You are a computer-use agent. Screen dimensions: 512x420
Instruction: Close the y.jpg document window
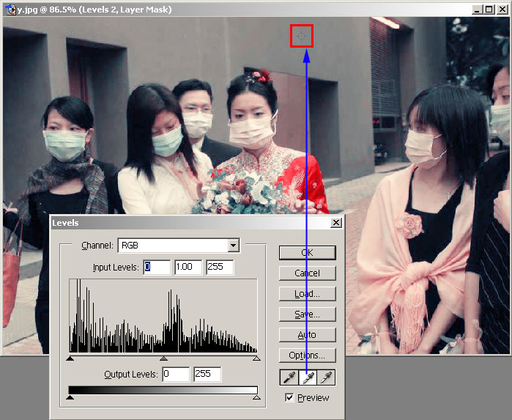(x=502, y=10)
